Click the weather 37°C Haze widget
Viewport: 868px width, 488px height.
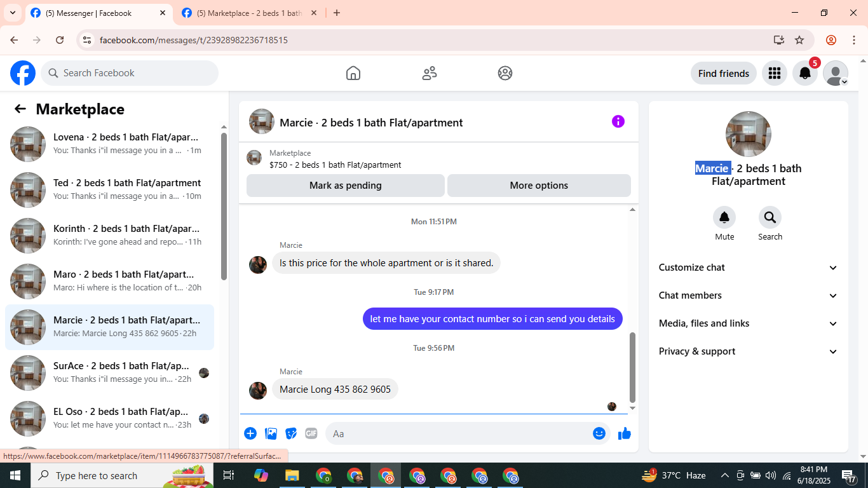[x=675, y=475]
